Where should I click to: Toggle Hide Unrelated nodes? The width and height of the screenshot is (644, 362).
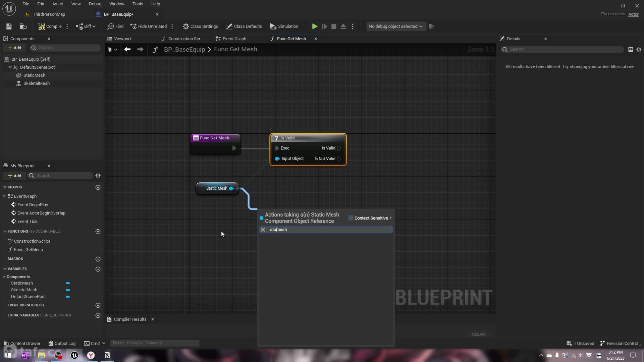point(149,26)
